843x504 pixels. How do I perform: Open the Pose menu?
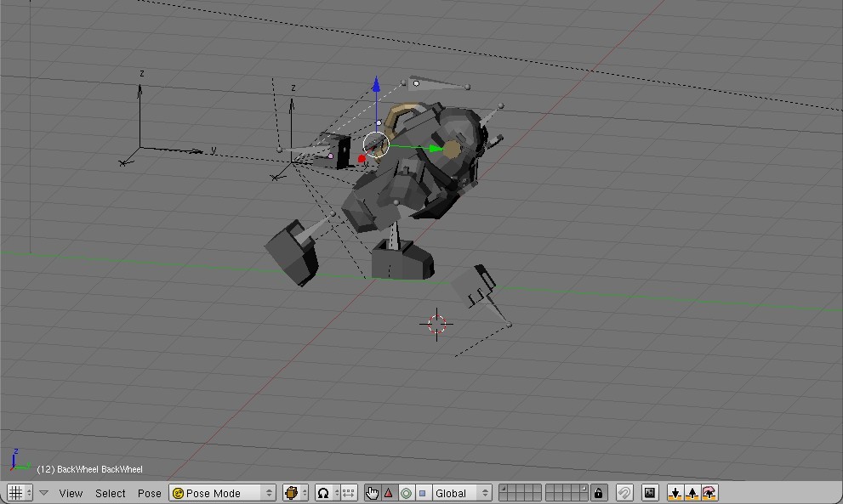point(150,493)
